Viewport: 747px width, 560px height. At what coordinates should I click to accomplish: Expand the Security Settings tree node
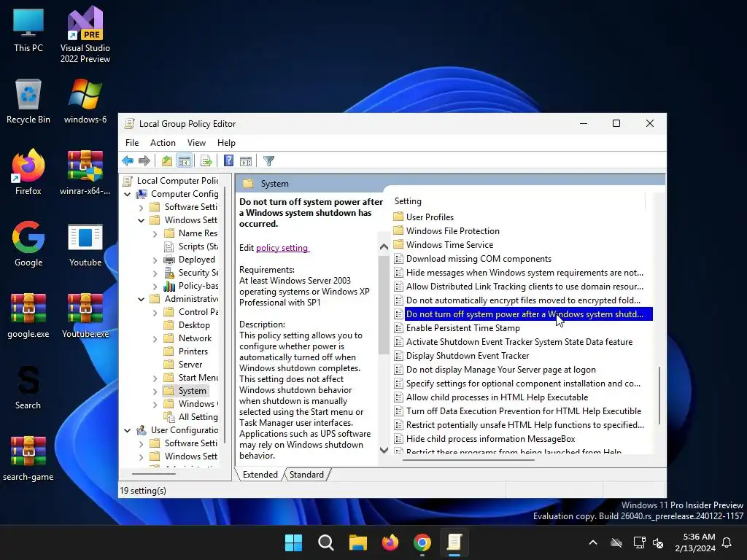(x=155, y=273)
